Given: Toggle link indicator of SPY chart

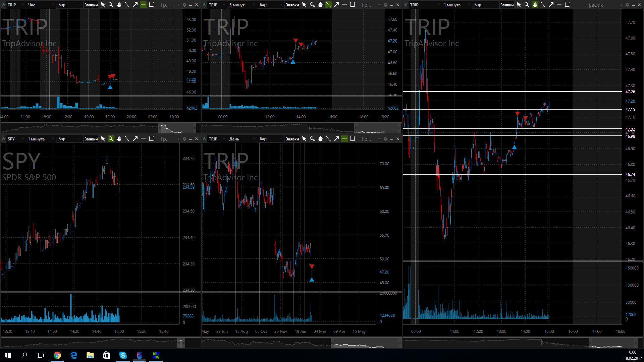Looking at the screenshot, I should pyautogui.click(x=3, y=139).
